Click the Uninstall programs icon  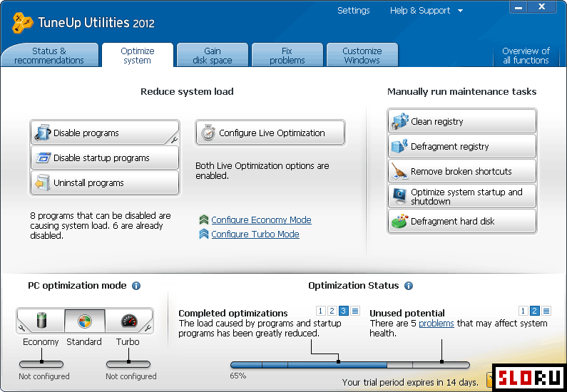click(x=43, y=182)
